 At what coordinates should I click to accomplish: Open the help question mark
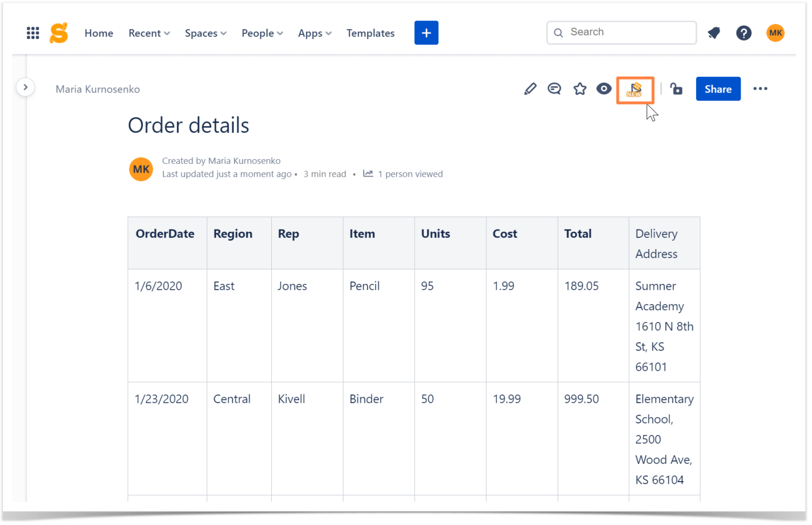pyautogui.click(x=744, y=33)
